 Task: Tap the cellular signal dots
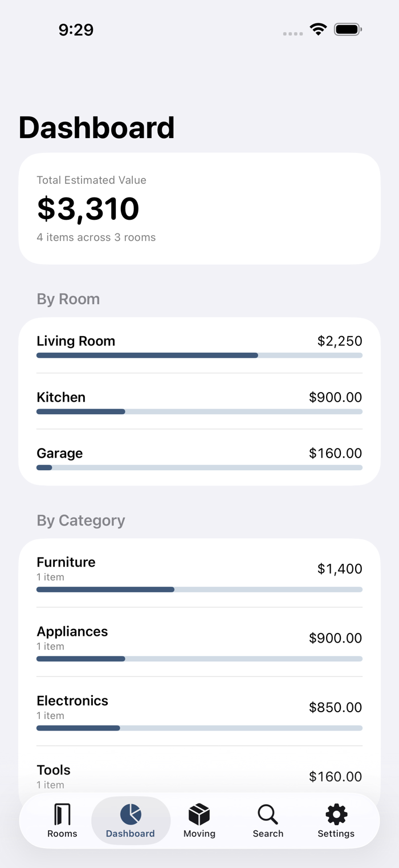[x=293, y=34]
